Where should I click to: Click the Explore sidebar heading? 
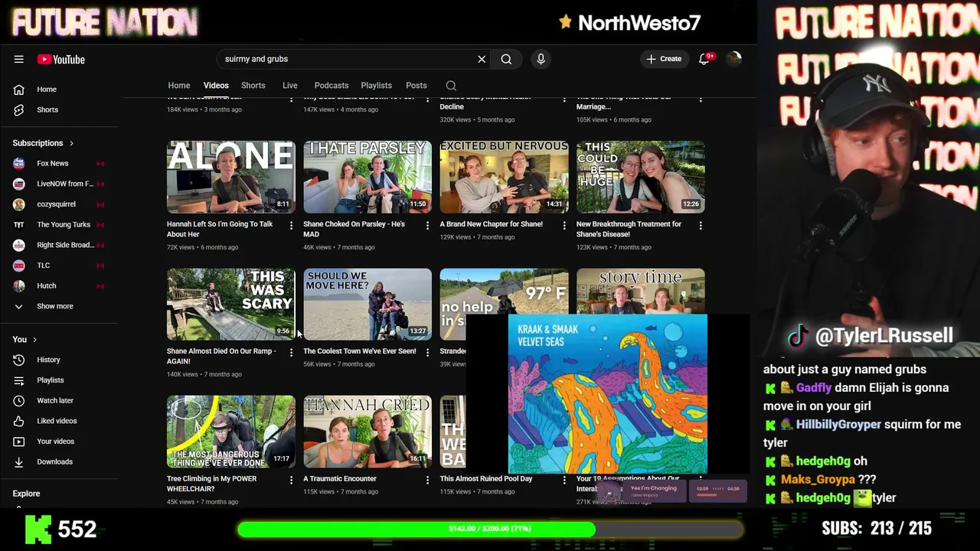tap(26, 494)
